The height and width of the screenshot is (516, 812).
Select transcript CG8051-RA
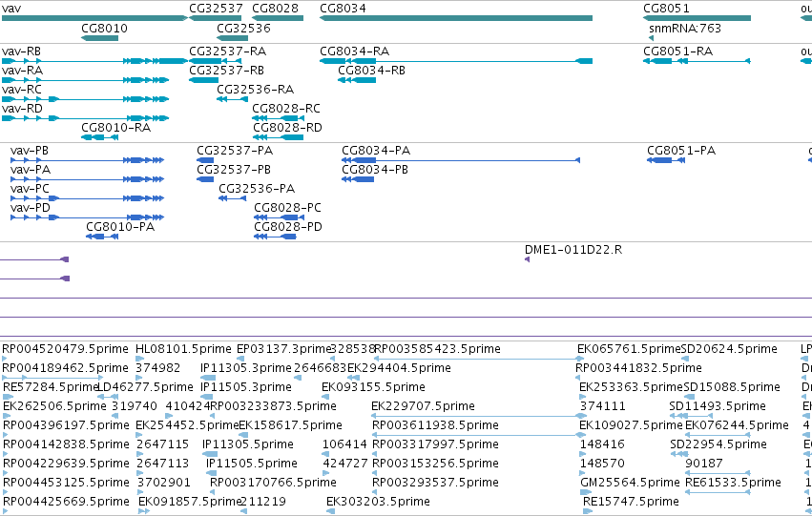click(697, 61)
